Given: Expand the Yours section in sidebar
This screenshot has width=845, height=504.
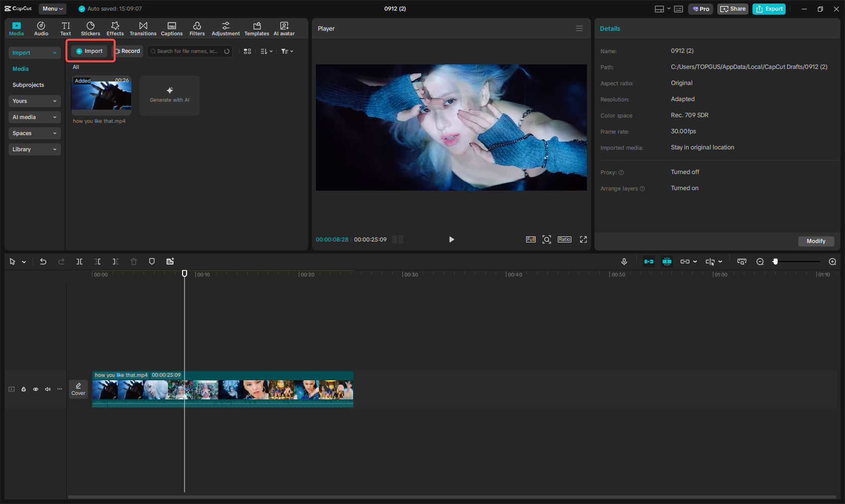Looking at the screenshot, I should (34, 101).
